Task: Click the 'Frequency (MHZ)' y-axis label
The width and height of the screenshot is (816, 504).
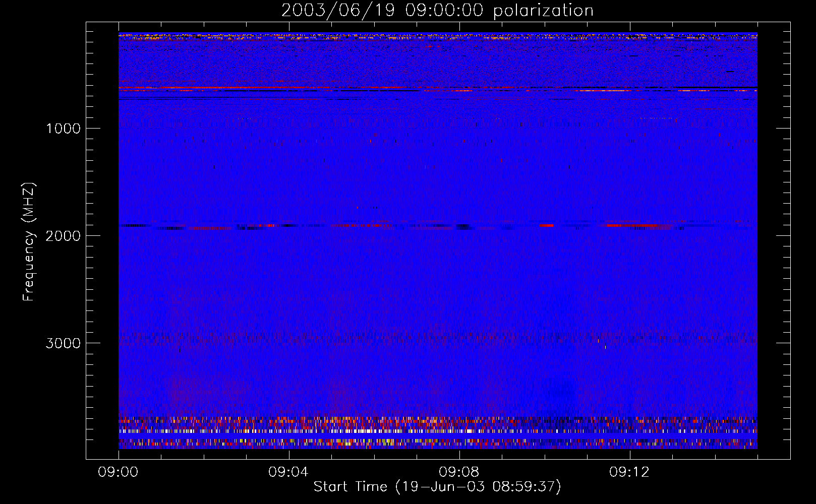Action: [28, 242]
